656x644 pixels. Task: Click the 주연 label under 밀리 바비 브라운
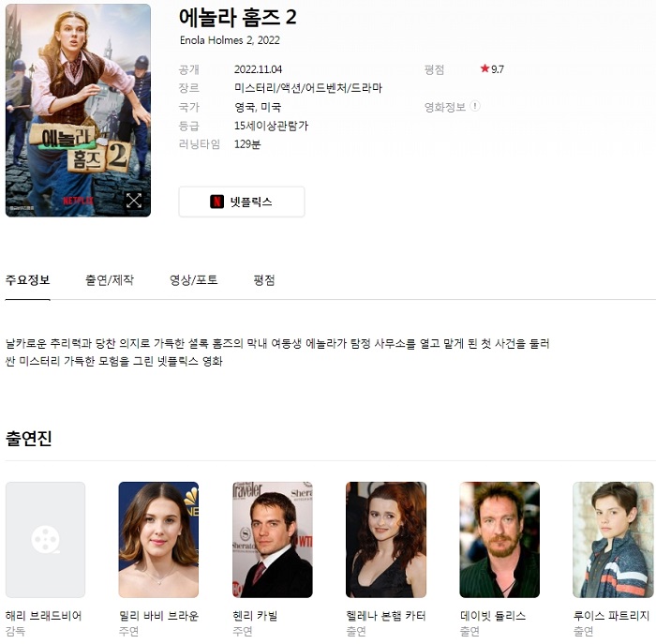(128, 632)
